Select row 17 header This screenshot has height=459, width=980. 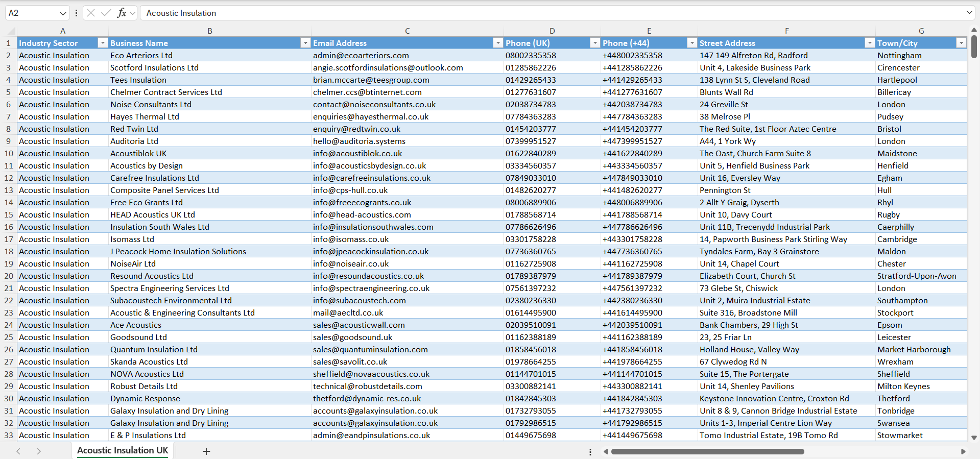tap(9, 239)
